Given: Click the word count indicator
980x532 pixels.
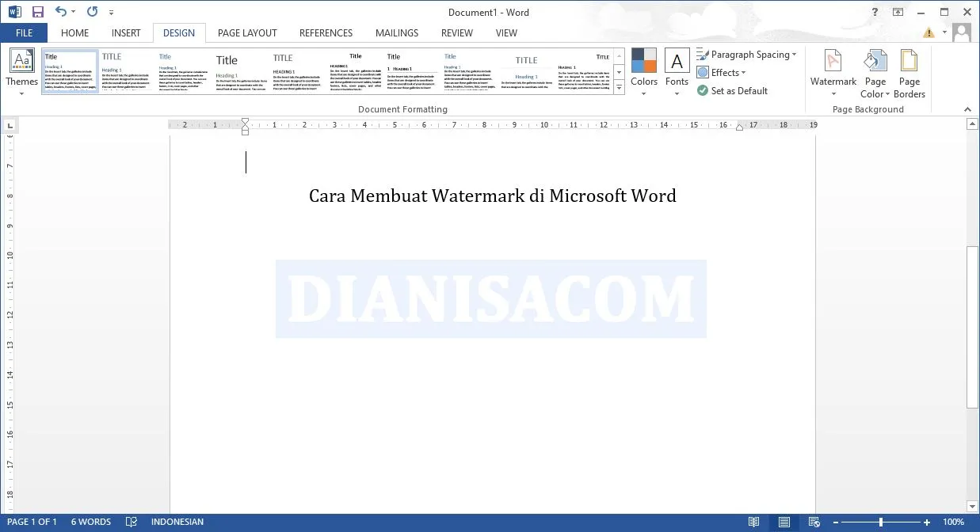Looking at the screenshot, I should point(90,522).
